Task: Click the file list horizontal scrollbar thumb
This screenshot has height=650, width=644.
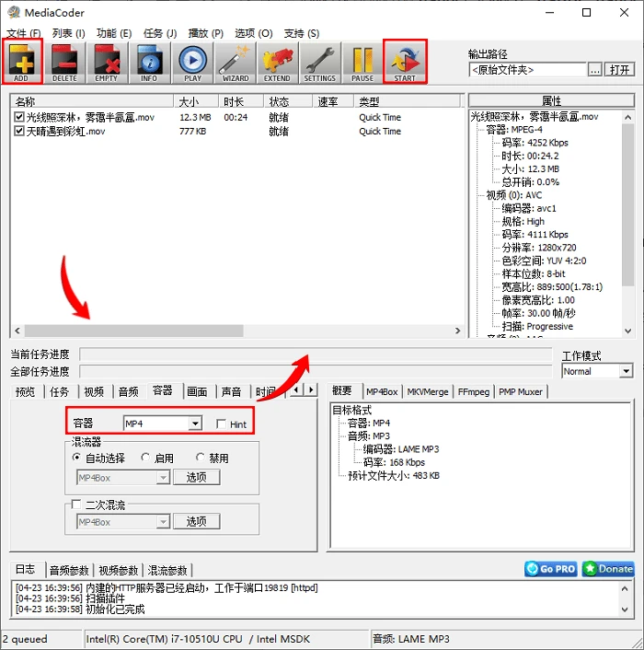Action: (x=133, y=331)
